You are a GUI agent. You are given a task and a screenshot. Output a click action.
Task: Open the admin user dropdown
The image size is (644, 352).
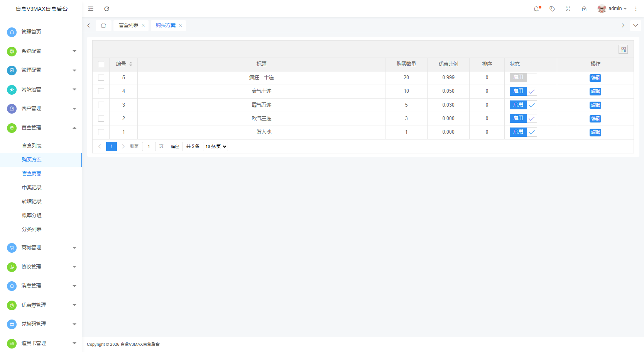point(617,9)
